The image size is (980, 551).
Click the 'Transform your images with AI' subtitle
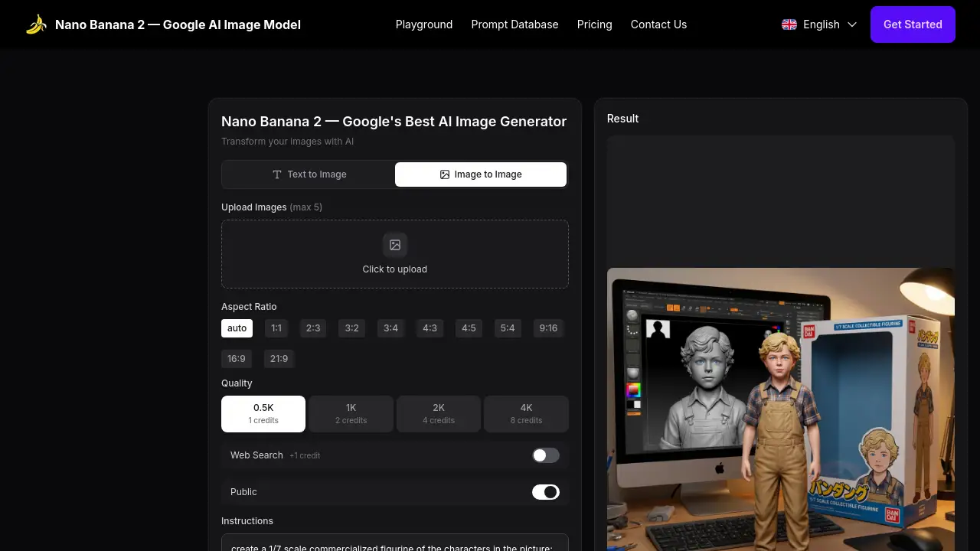coord(287,142)
